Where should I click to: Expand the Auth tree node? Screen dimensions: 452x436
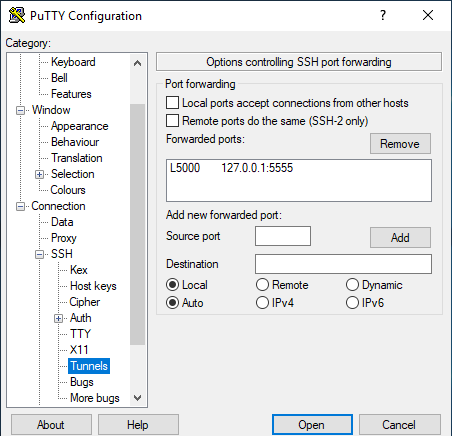pos(58,318)
